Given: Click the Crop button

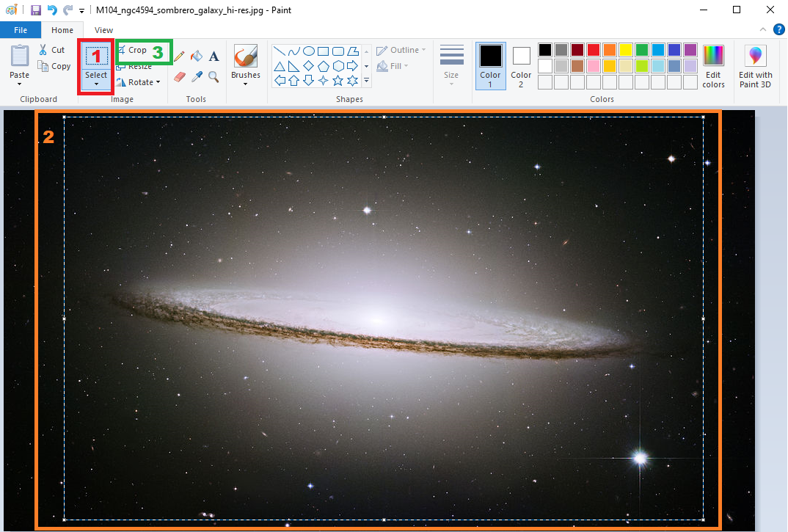Looking at the screenshot, I should 133,50.
